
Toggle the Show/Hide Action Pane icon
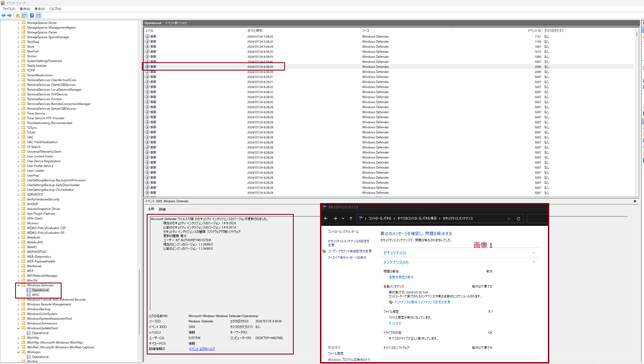click(x=38, y=15)
